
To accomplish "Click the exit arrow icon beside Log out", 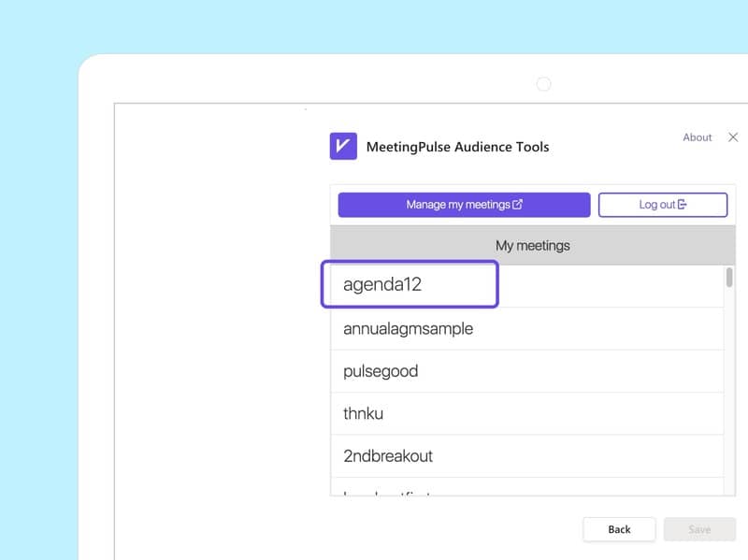I will coord(682,205).
